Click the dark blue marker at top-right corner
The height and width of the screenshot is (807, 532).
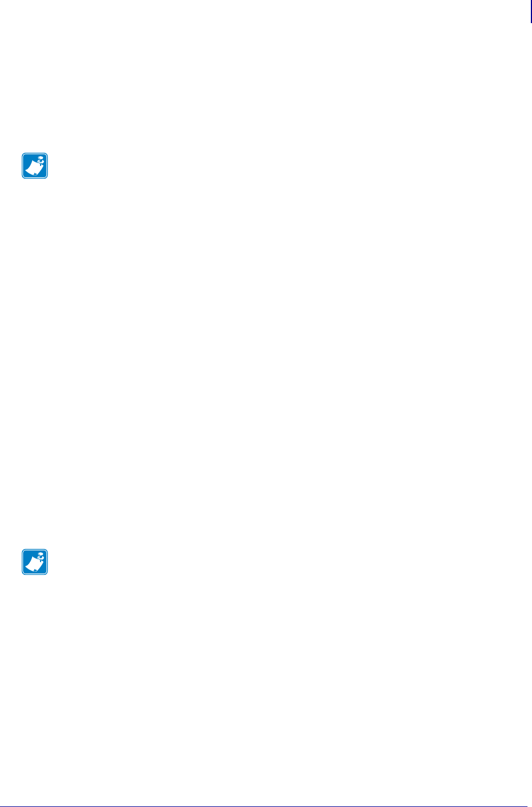click(530, 11)
